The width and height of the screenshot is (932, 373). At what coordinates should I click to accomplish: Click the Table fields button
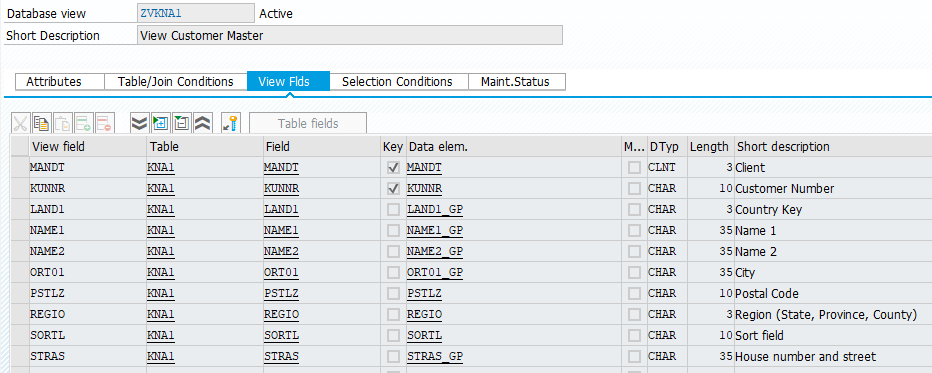[308, 124]
